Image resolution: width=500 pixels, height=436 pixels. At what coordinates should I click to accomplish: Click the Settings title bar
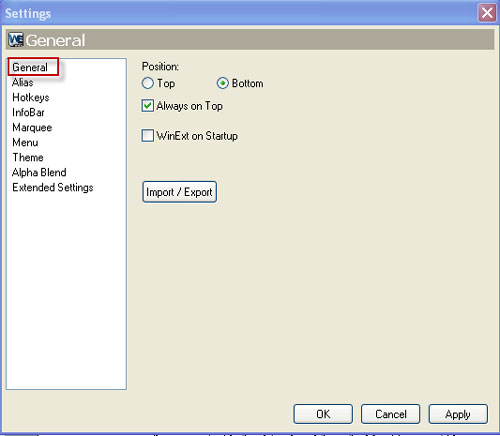point(233,13)
